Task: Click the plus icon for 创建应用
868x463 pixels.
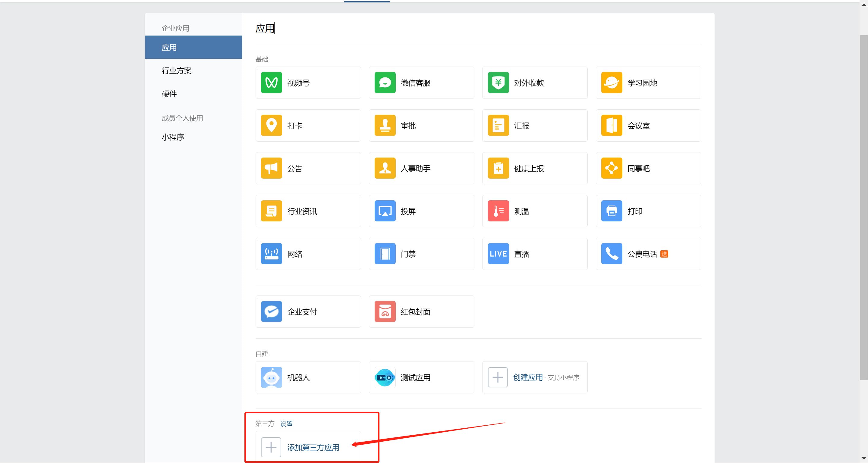Action: (x=498, y=377)
